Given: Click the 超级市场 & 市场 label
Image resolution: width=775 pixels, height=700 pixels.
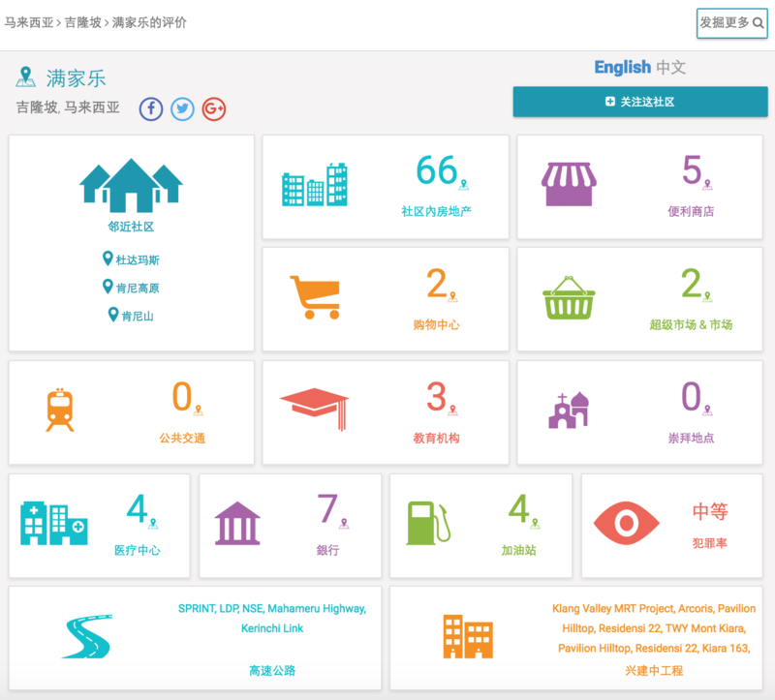Looking at the screenshot, I should click(691, 324).
